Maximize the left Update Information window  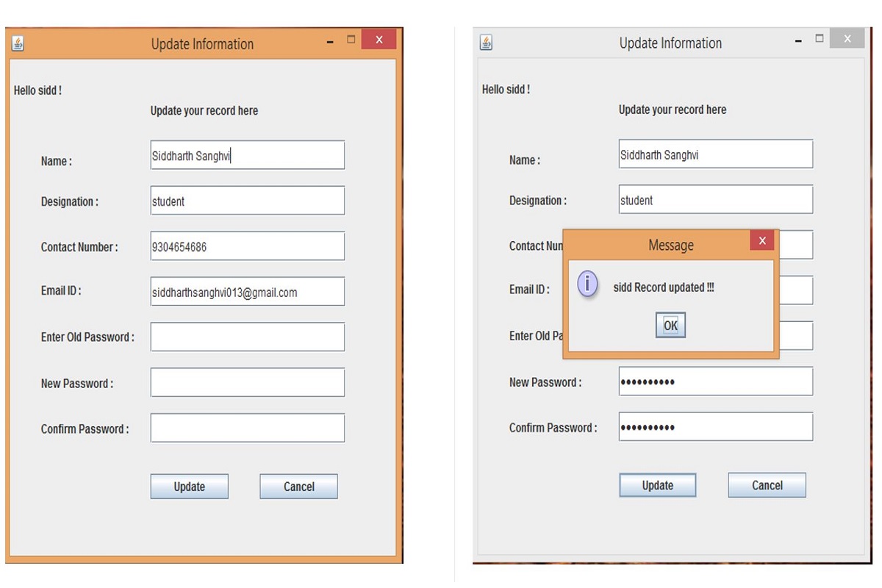point(351,40)
